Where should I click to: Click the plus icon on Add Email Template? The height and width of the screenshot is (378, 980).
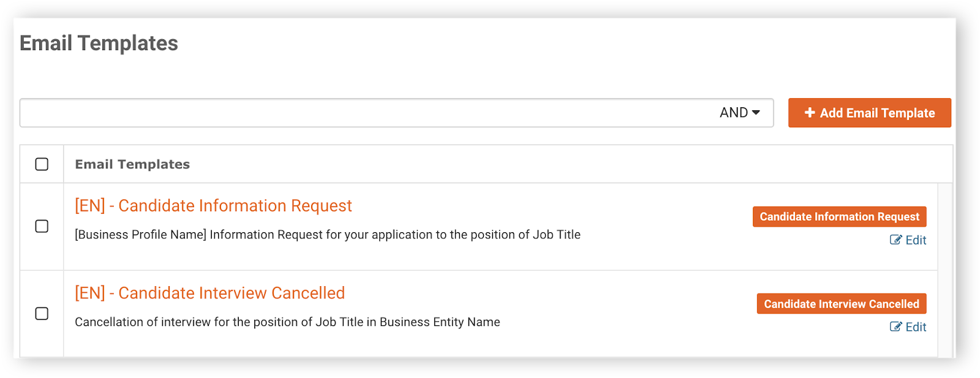coord(810,113)
